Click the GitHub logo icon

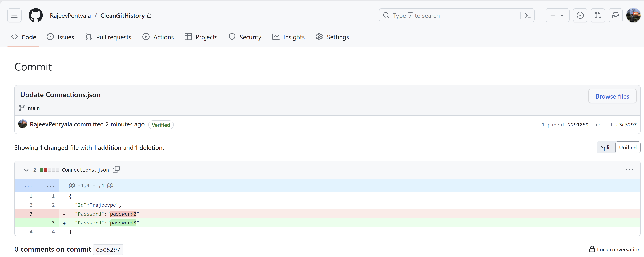click(x=36, y=15)
